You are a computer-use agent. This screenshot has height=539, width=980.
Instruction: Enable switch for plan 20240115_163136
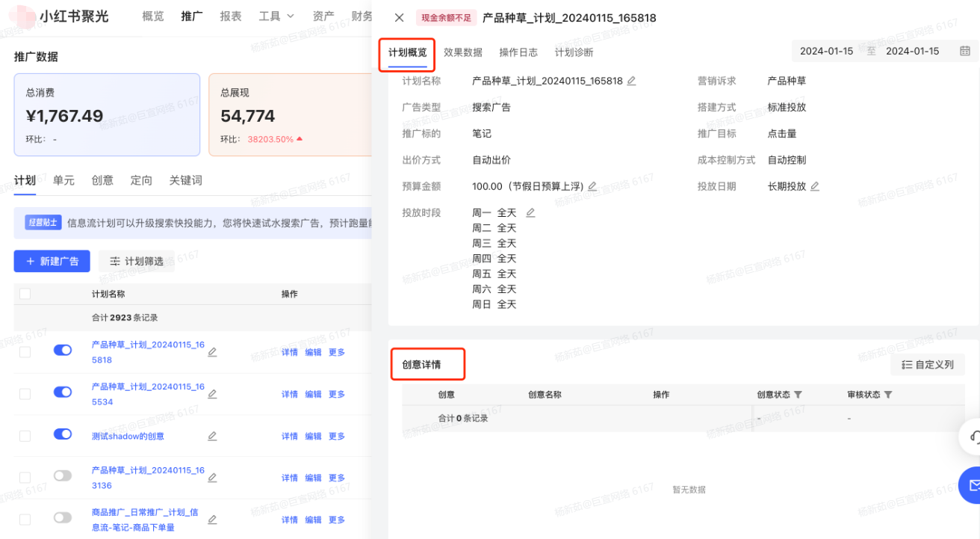[63, 475]
